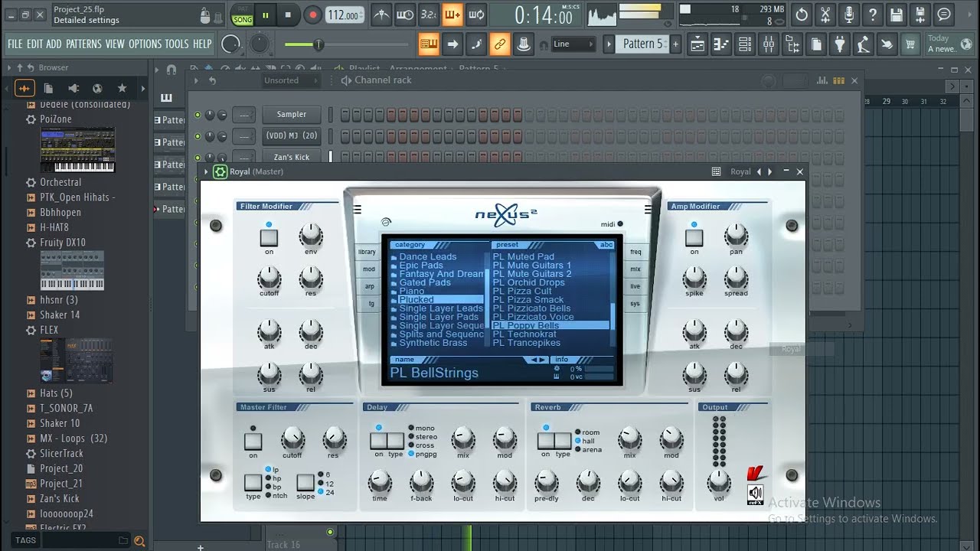
Task: Click the Output vol knob
Action: (x=718, y=481)
